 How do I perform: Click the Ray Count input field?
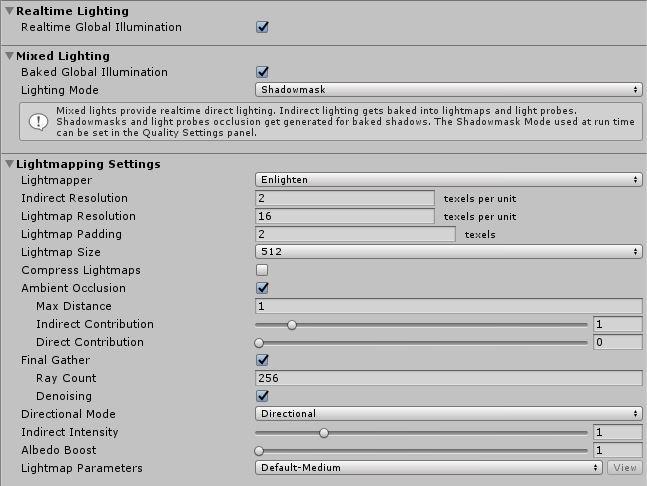(x=448, y=378)
